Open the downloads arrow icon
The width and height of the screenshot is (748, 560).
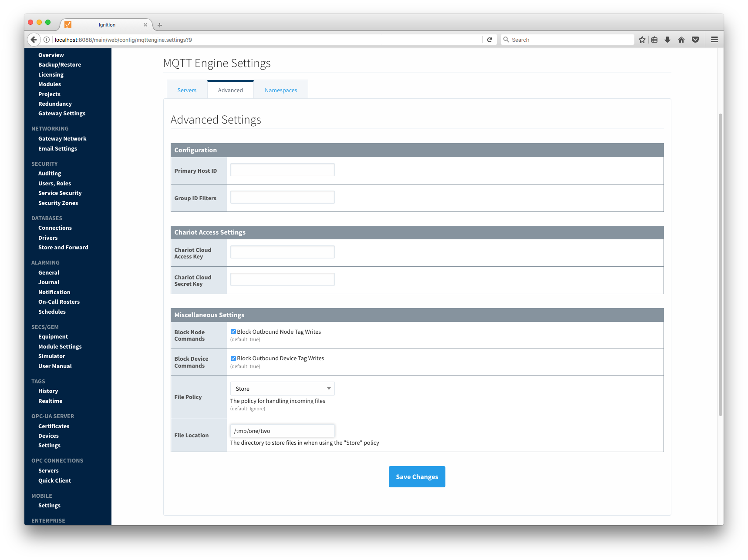667,40
